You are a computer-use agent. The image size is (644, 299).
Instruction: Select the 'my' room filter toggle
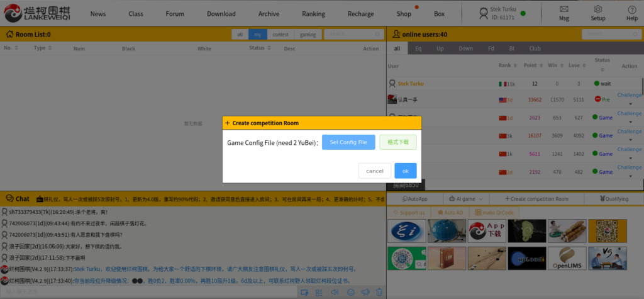(258, 35)
